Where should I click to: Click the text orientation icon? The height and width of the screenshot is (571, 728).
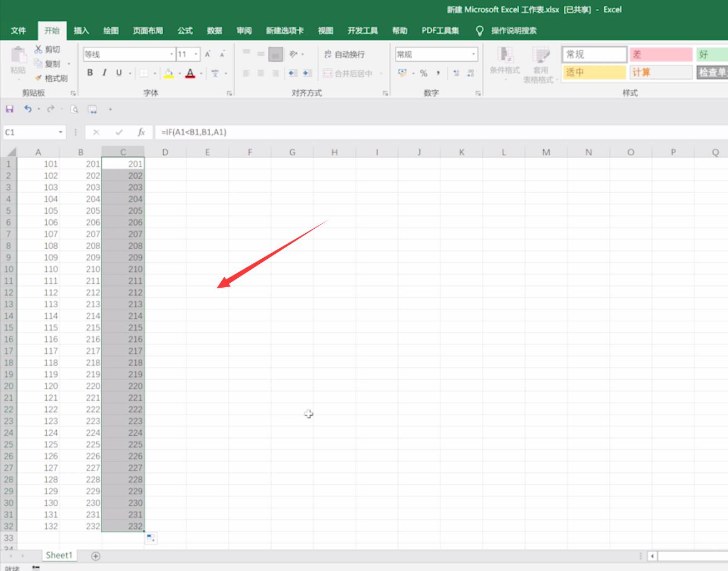[294, 54]
